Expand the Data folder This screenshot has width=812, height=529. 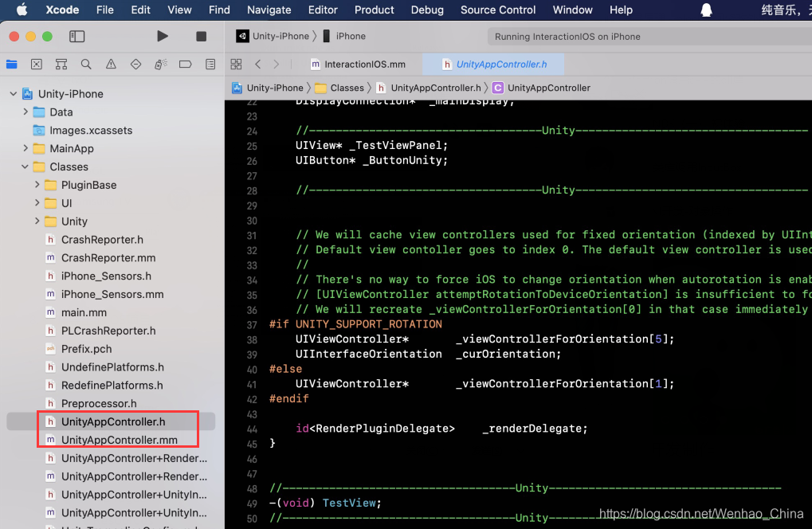pos(25,112)
